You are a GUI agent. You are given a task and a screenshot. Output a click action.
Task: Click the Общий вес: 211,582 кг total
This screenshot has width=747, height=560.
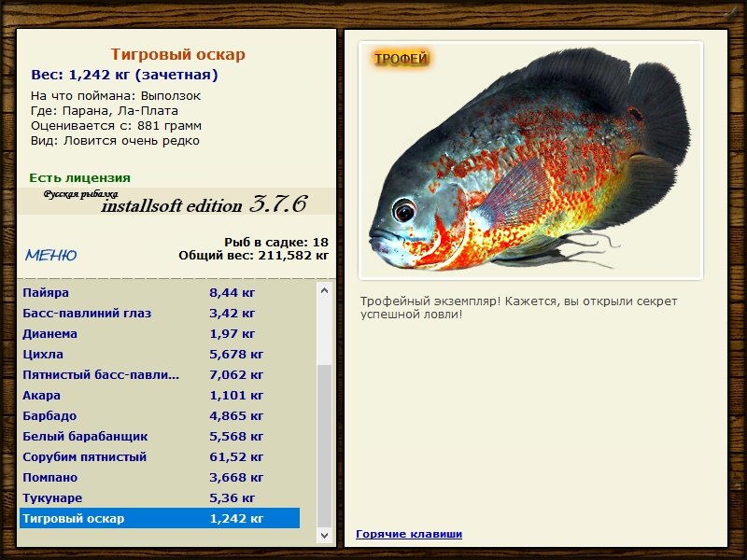[x=253, y=255]
